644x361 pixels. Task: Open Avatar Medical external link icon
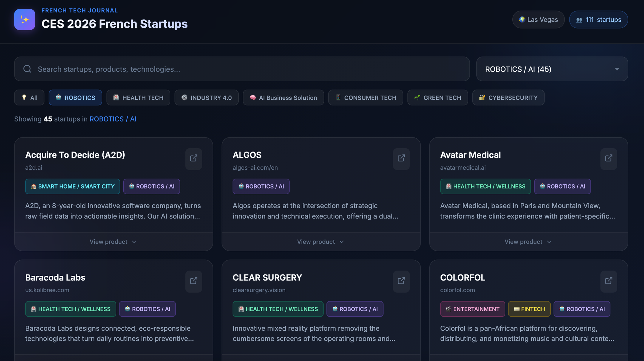[608, 158]
